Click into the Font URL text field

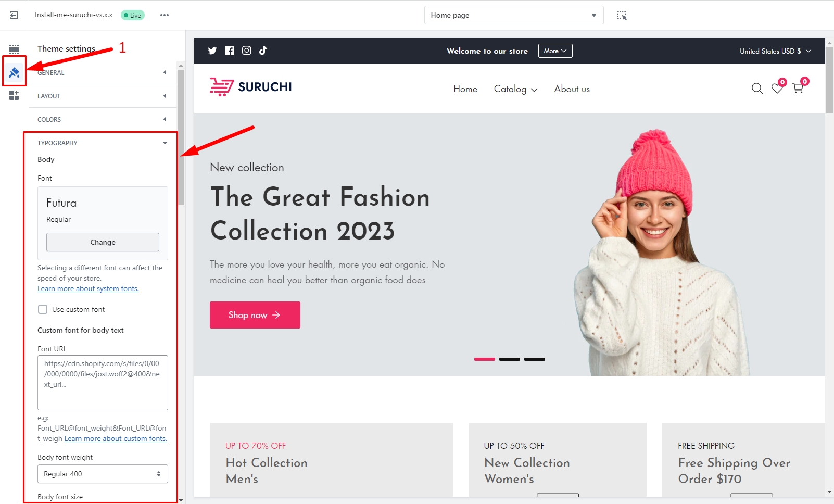pos(103,383)
